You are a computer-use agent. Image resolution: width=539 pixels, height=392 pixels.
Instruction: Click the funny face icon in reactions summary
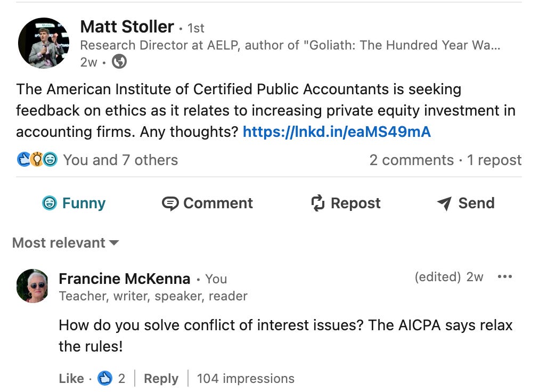(x=50, y=160)
